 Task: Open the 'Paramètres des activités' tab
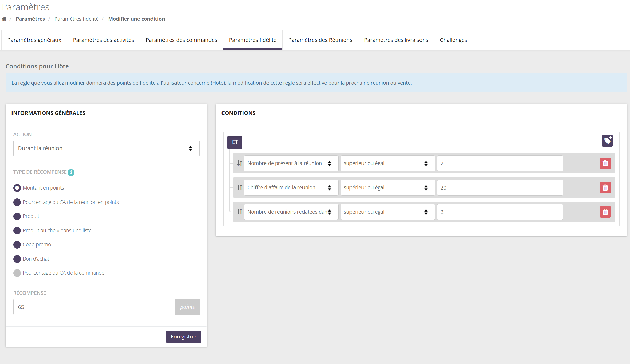pos(103,40)
